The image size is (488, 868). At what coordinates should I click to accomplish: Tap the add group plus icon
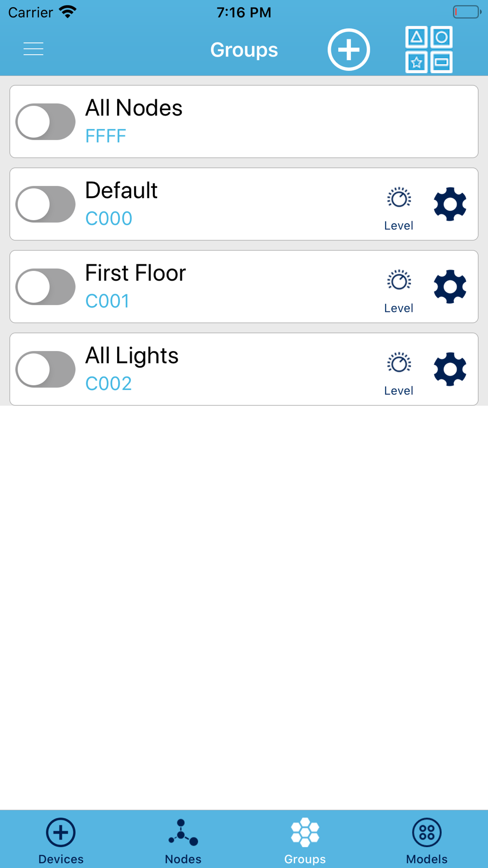[348, 49]
